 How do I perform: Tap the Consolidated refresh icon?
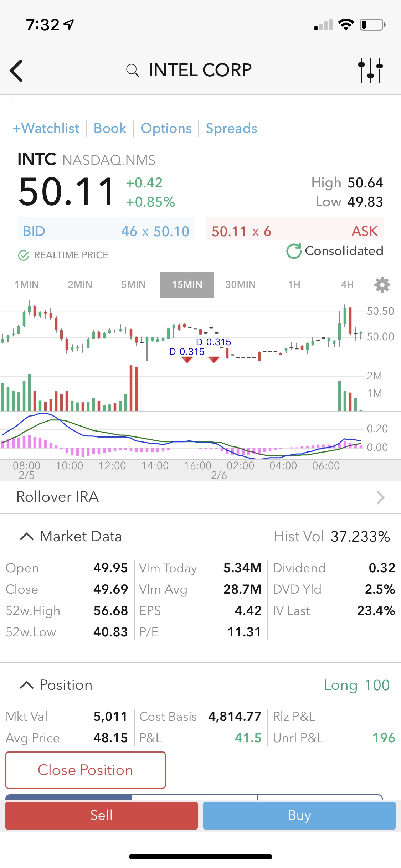point(294,251)
